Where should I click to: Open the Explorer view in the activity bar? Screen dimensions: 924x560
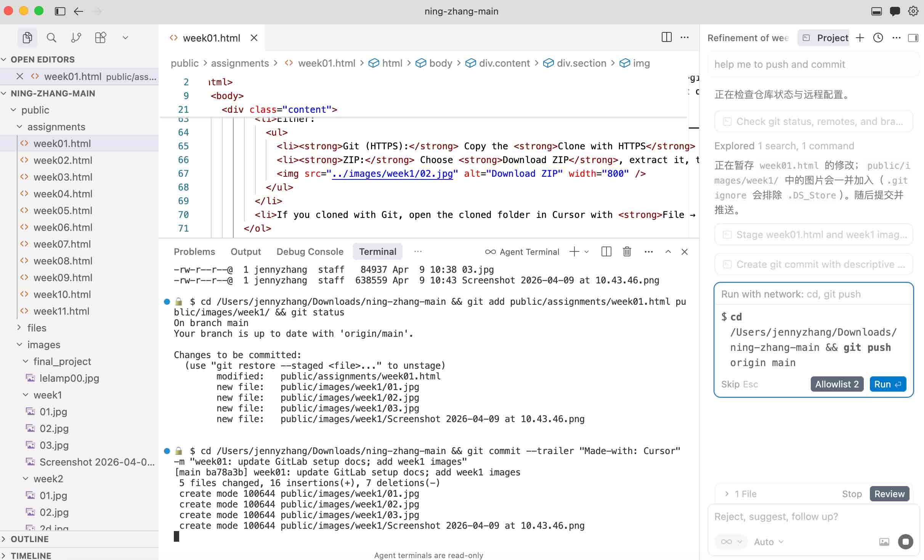[27, 37]
